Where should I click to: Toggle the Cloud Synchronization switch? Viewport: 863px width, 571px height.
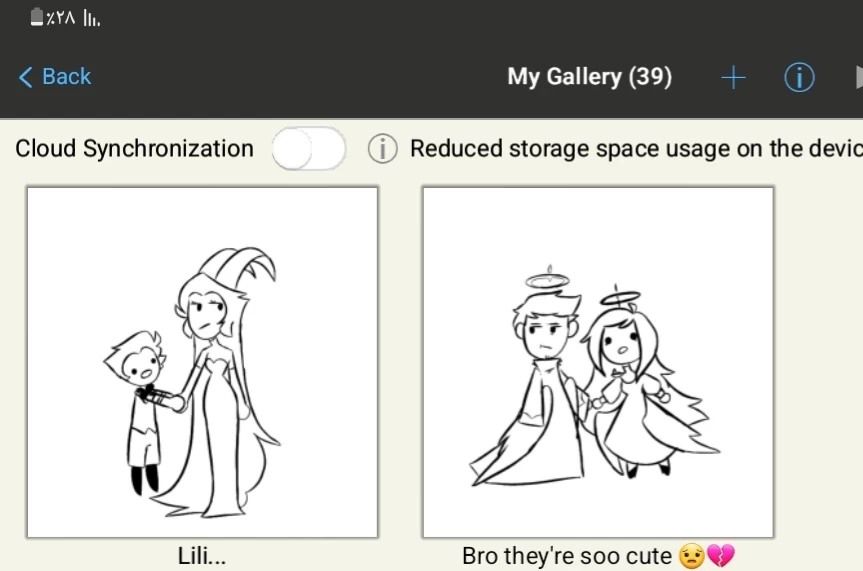pyautogui.click(x=309, y=150)
